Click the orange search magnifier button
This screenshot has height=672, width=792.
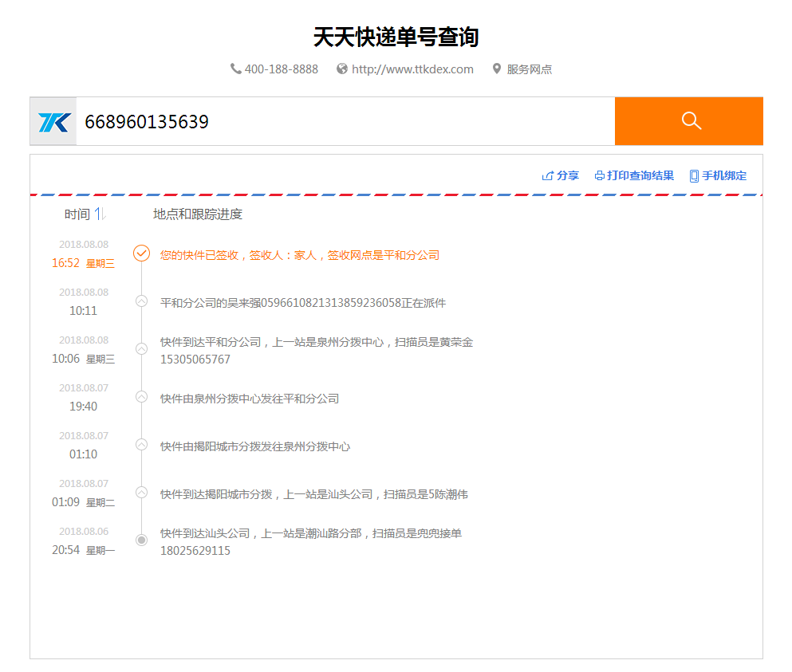689,121
